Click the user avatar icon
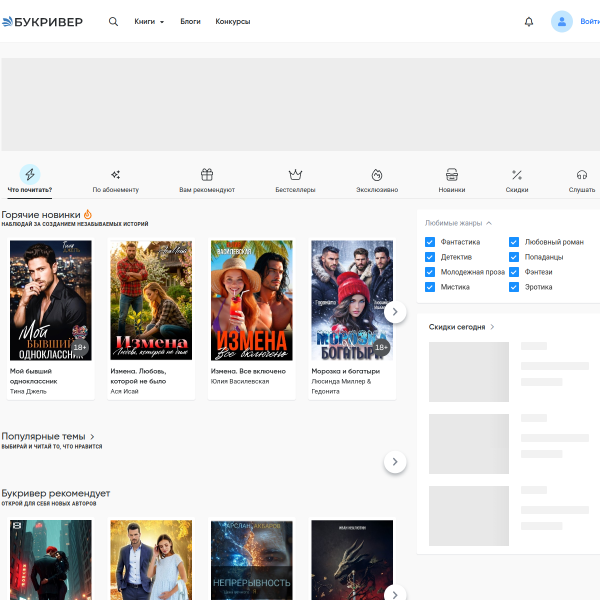600x600 pixels. 562,21
